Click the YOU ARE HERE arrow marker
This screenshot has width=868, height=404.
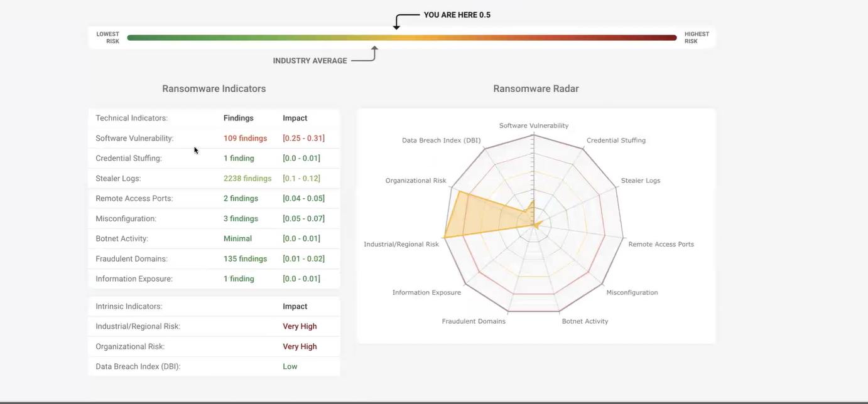coord(396,24)
